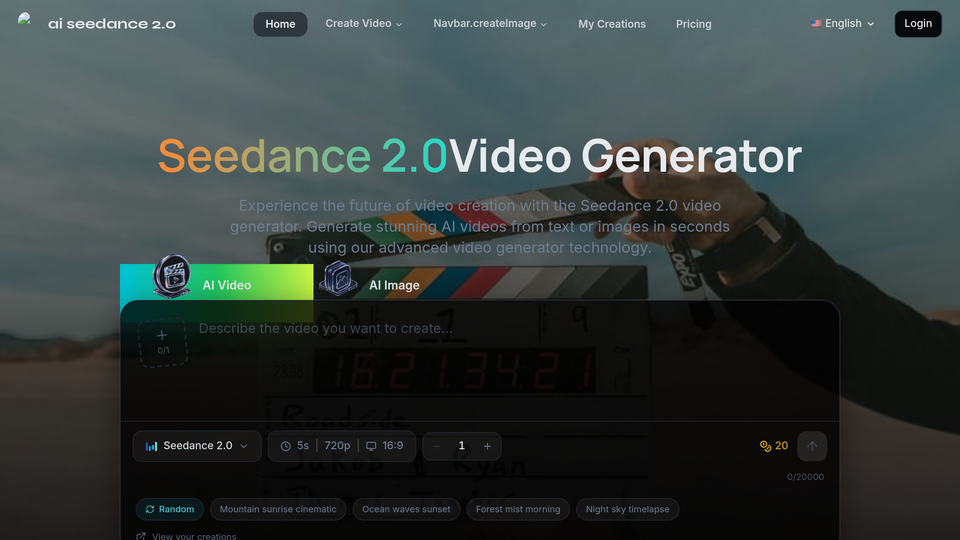This screenshot has width=960, height=540.
Task: Click the quantity value 1 field
Action: [462, 446]
